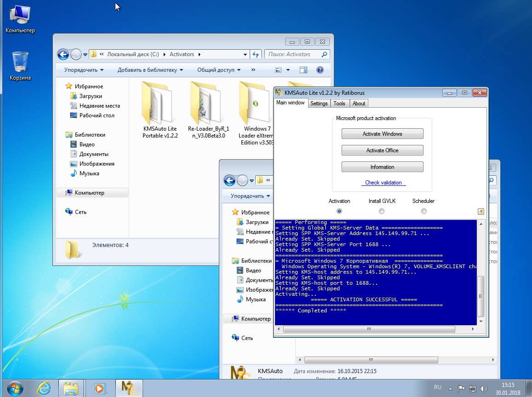The height and width of the screenshot is (397, 532).
Task: Click the Check validation link
Action: tap(383, 183)
